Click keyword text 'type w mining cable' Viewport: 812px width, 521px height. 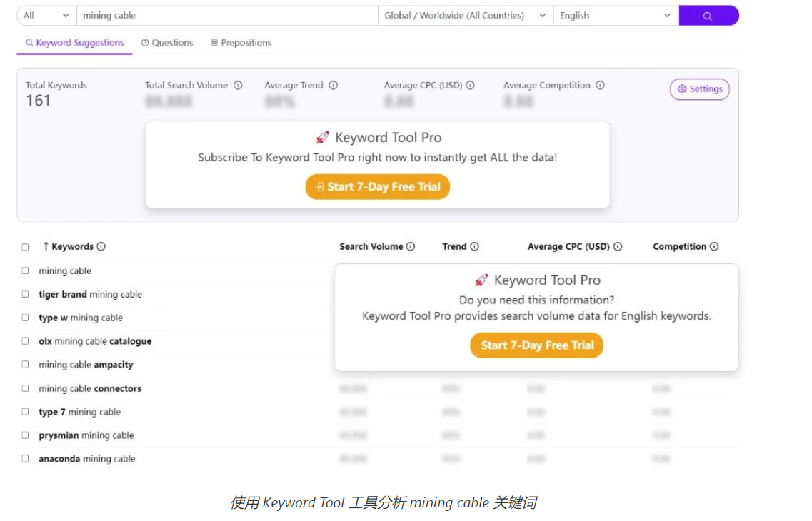81,318
